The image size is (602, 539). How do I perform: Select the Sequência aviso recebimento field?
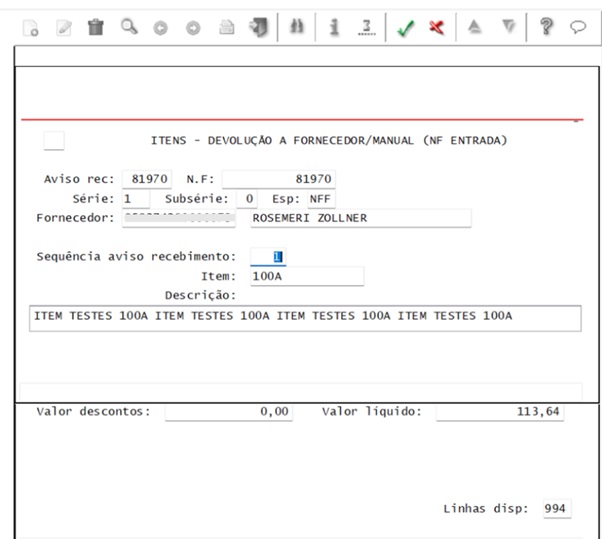point(268,256)
